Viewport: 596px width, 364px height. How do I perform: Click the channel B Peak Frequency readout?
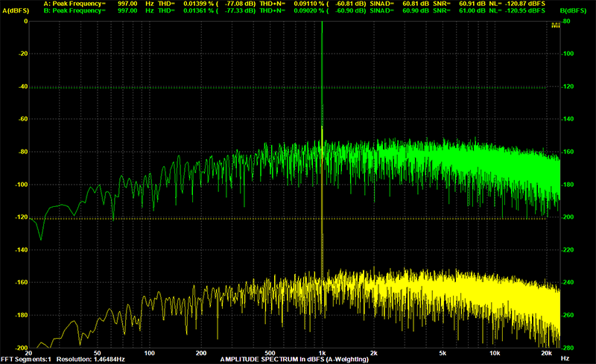[x=91, y=10]
